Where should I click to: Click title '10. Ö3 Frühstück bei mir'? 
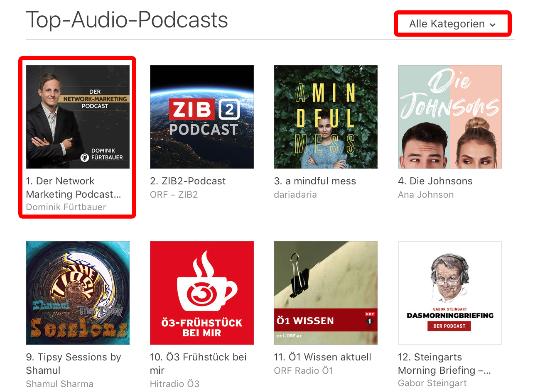tap(198, 364)
